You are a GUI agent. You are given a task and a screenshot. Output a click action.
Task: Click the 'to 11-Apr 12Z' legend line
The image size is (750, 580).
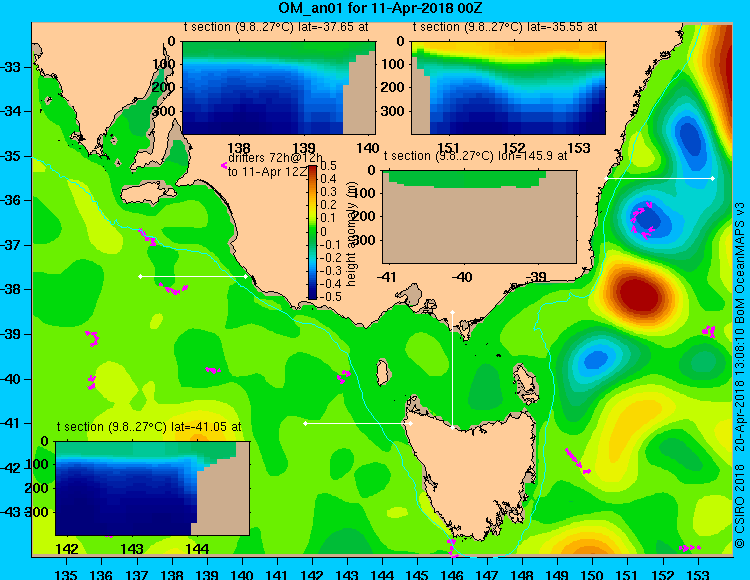(x=267, y=172)
